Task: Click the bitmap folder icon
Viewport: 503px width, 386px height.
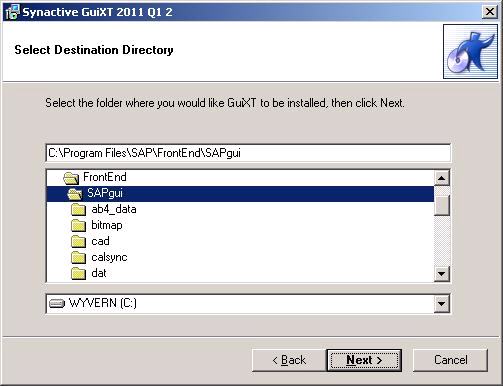Action: pos(79,226)
